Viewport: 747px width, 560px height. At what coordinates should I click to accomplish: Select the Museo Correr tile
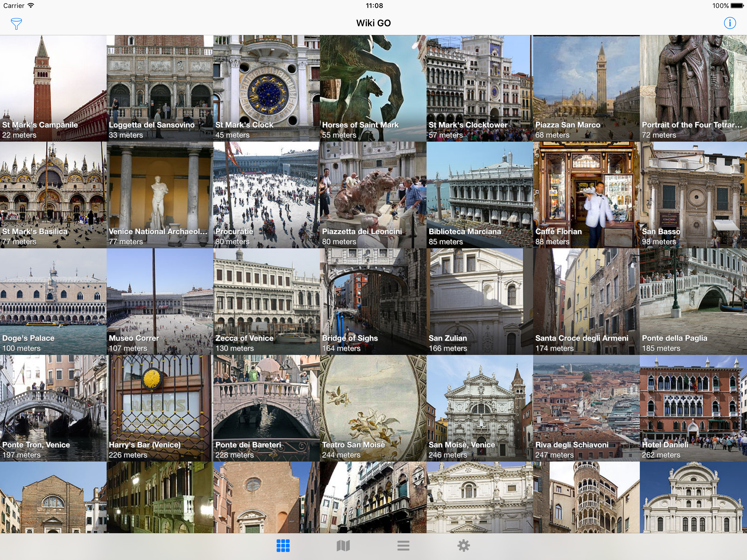(160, 302)
